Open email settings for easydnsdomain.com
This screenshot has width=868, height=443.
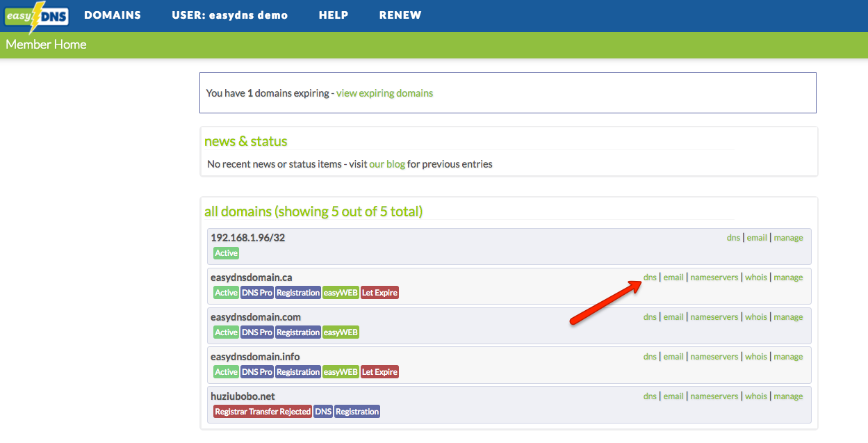click(673, 317)
